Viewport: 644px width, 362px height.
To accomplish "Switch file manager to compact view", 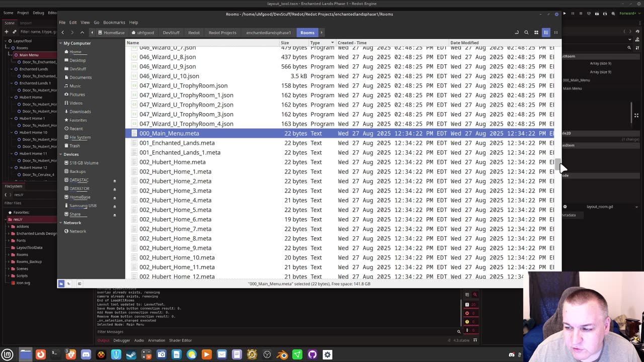I will (x=555, y=33).
